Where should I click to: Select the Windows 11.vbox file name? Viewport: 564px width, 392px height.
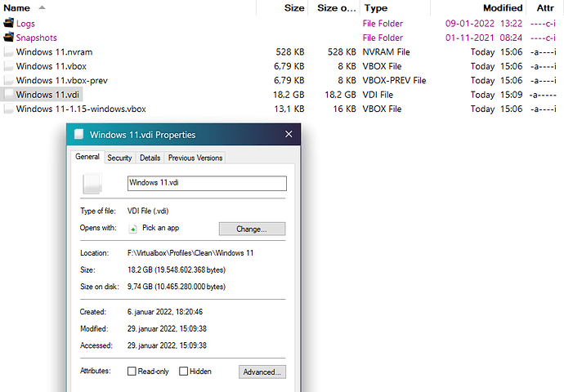pyautogui.click(x=51, y=66)
